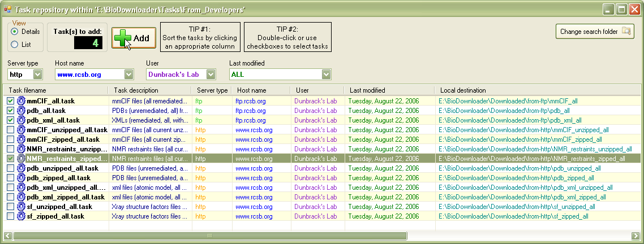The height and width of the screenshot is (244, 644).
Task: Sort by Local destination column
Action: click(538, 90)
